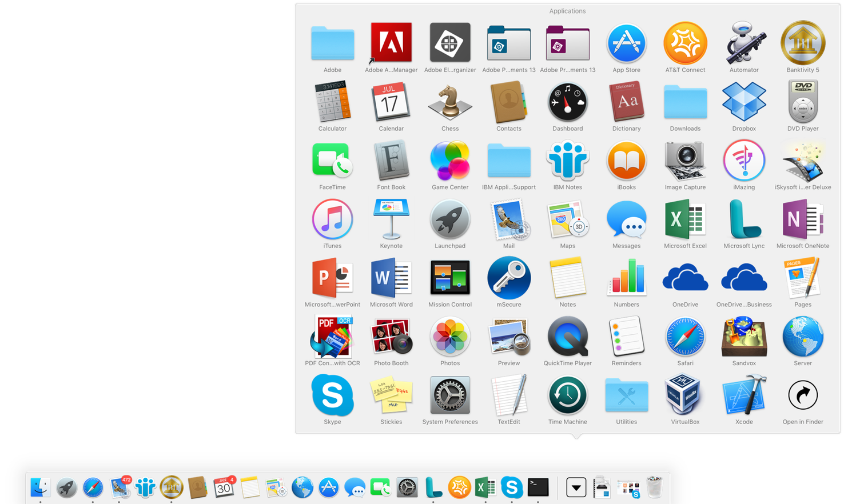
Task: Open Microsoft PowerPoint icon
Action: 332,278
